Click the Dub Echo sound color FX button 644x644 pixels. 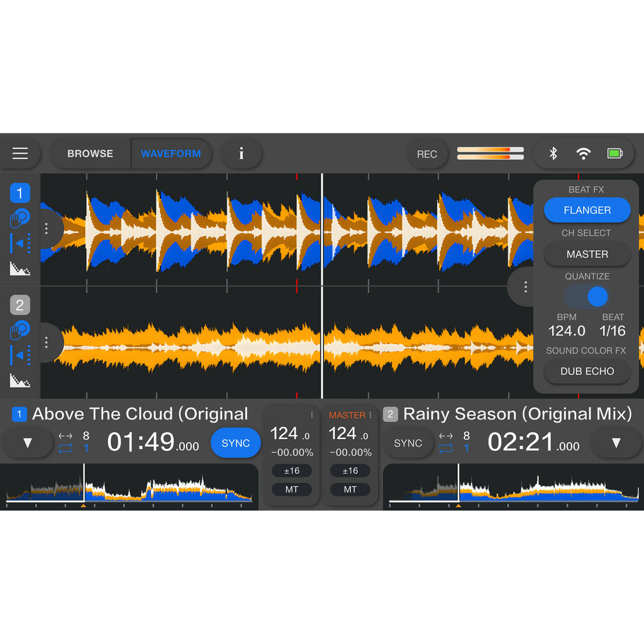pos(587,371)
